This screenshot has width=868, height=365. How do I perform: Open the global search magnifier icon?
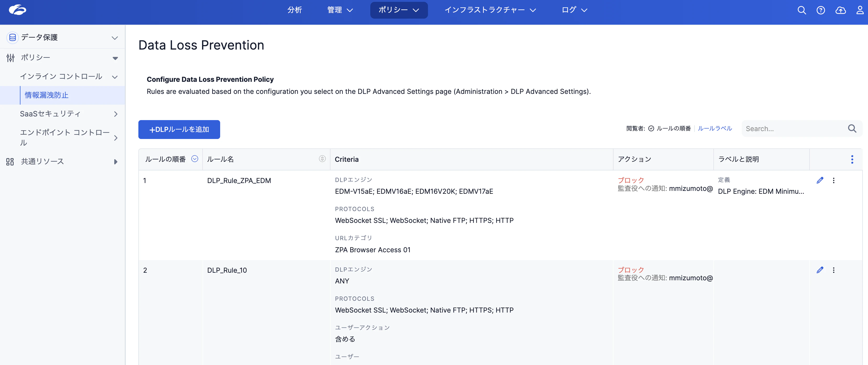[802, 10]
